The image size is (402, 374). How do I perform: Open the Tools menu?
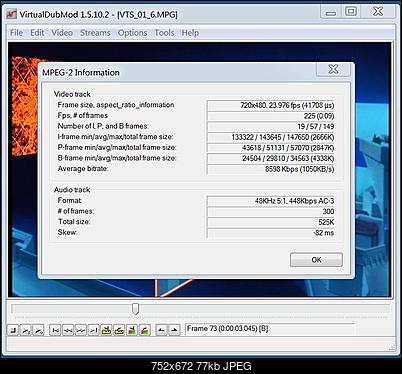click(x=164, y=33)
